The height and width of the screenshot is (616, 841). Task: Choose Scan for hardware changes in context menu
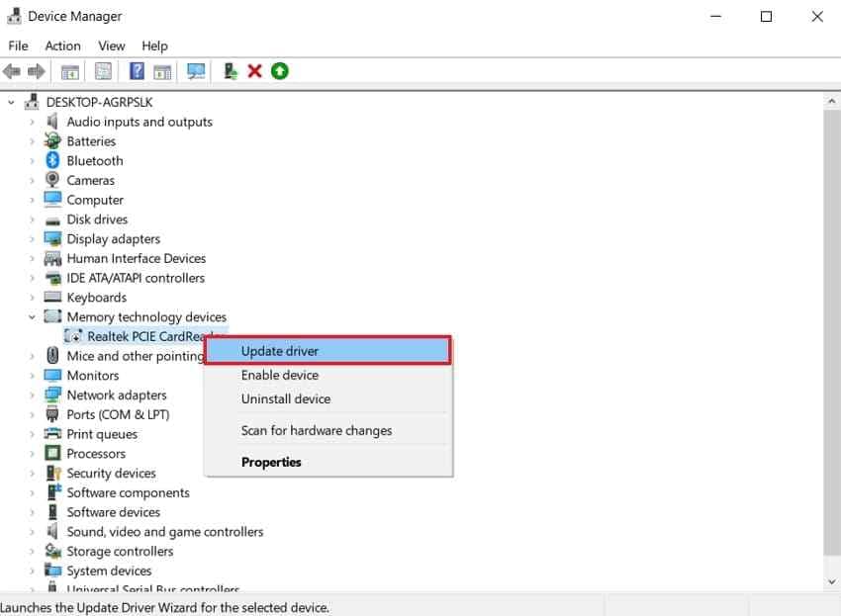click(327, 430)
